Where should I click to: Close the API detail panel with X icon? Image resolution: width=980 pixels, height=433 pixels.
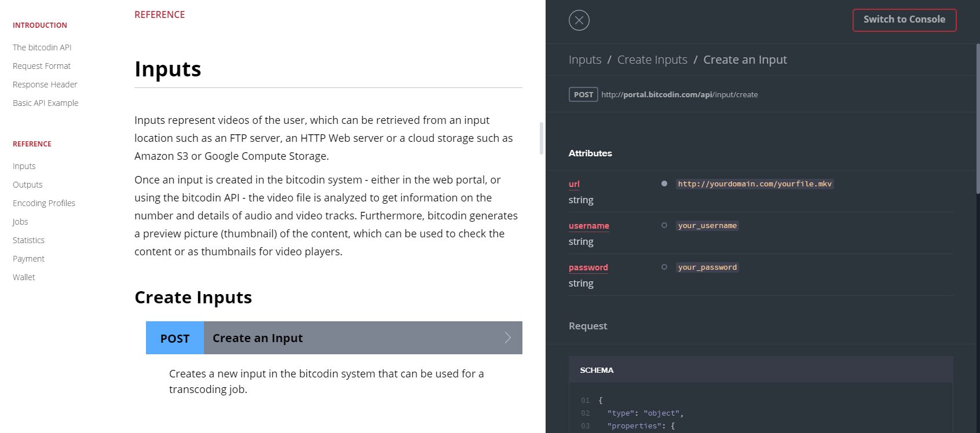pos(579,20)
